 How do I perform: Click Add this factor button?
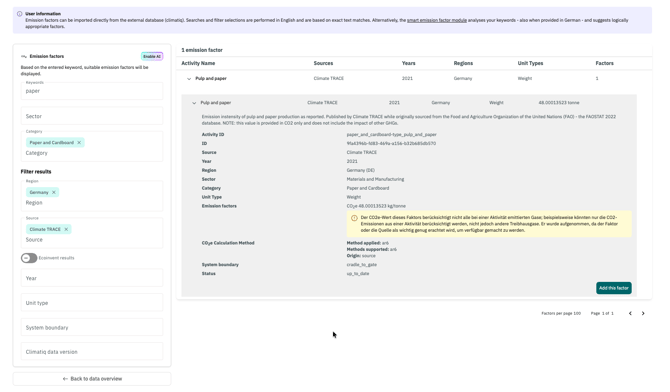coord(614,288)
